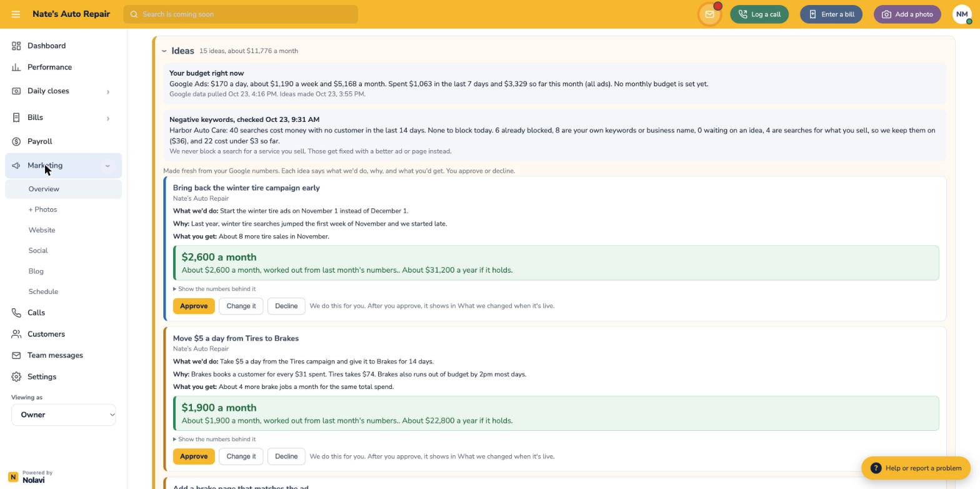The width and height of the screenshot is (980, 489).
Task: Click the Customers people icon
Action: tap(16, 334)
